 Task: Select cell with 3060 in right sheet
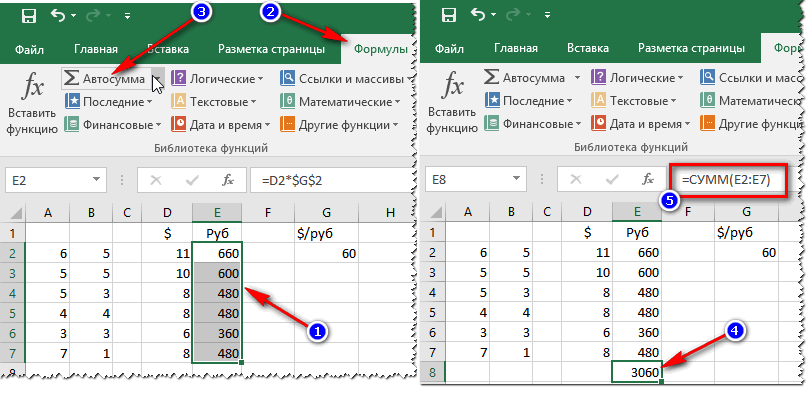(x=637, y=372)
